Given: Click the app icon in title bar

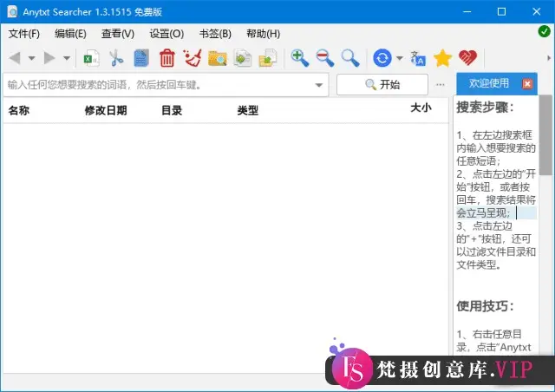Looking at the screenshot, I should pyautogui.click(x=12, y=11).
